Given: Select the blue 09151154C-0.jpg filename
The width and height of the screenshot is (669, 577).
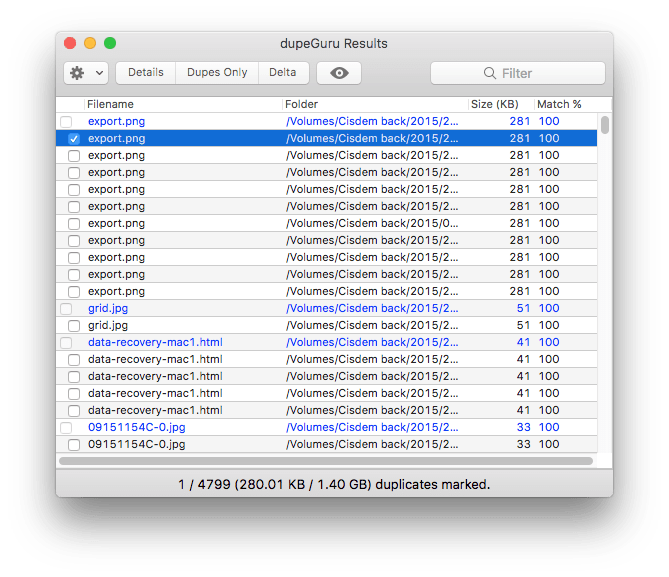Looking at the screenshot, I should point(137,428).
